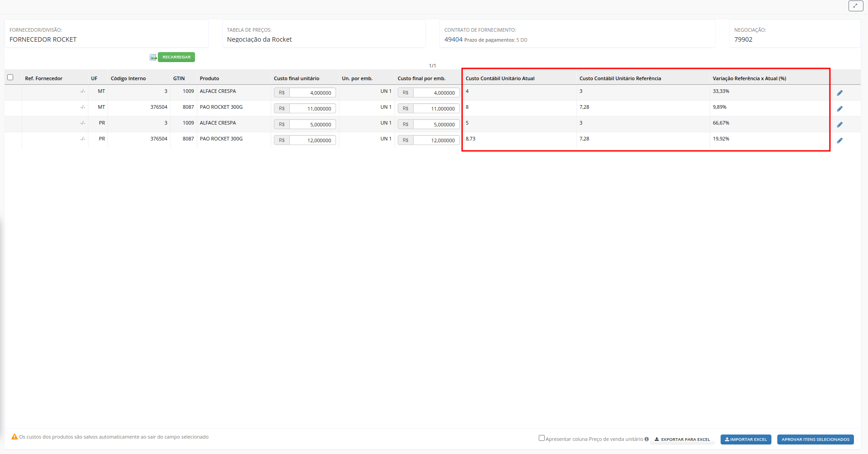The height and width of the screenshot is (454, 868).
Task: Click Exportar para Excel button
Action: tap(682, 440)
